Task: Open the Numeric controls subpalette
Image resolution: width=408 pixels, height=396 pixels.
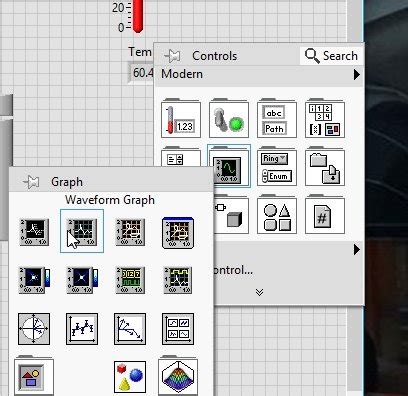Action: coord(181,119)
